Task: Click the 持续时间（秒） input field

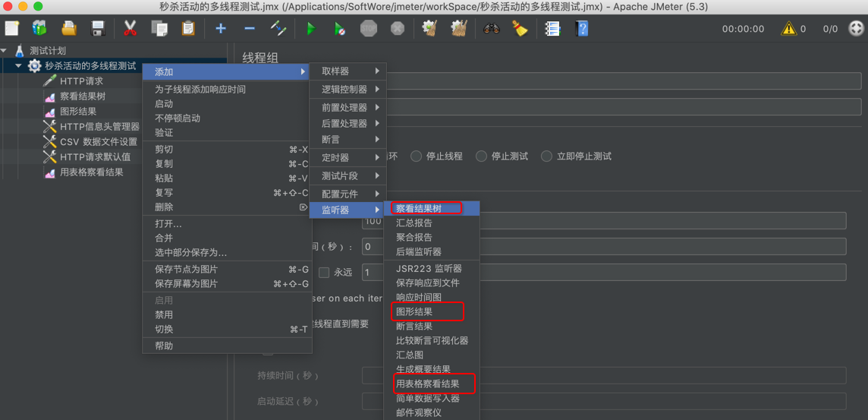Action: pyautogui.click(x=604, y=376)
